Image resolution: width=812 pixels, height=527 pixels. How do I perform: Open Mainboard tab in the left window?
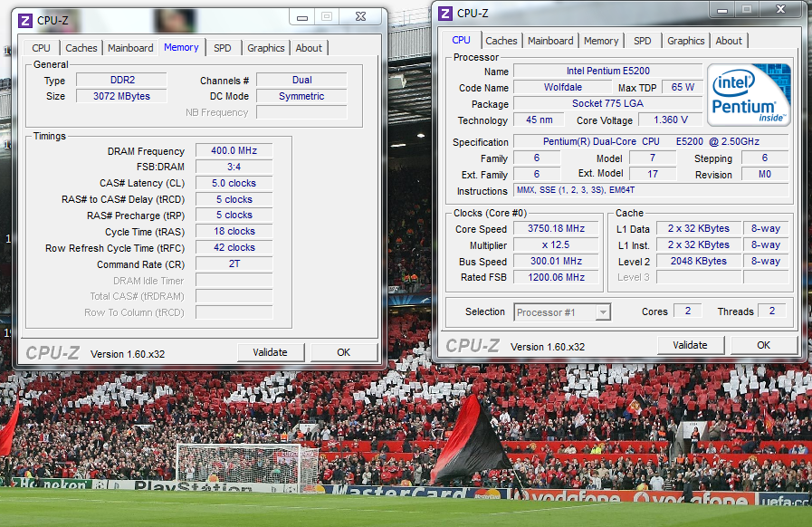tap(130, 48)
